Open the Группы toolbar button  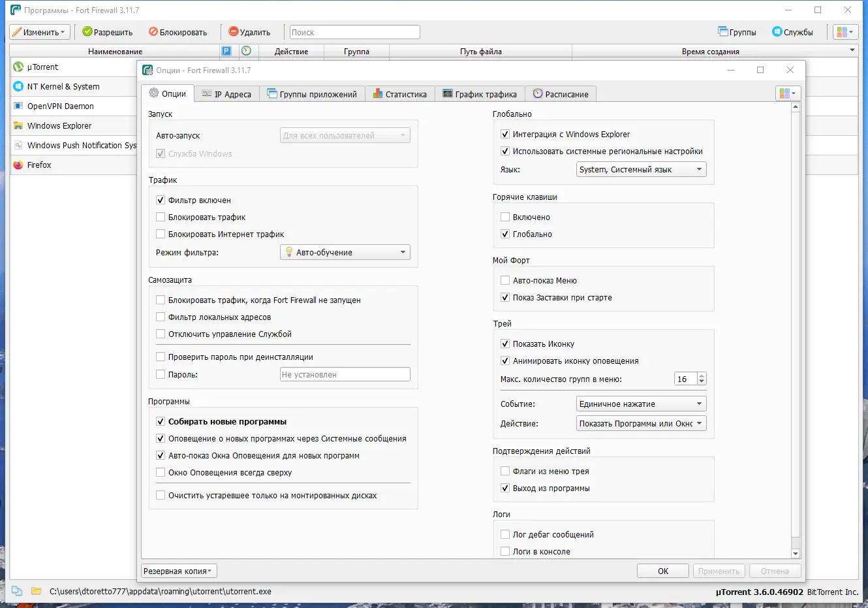pos(737,32)
